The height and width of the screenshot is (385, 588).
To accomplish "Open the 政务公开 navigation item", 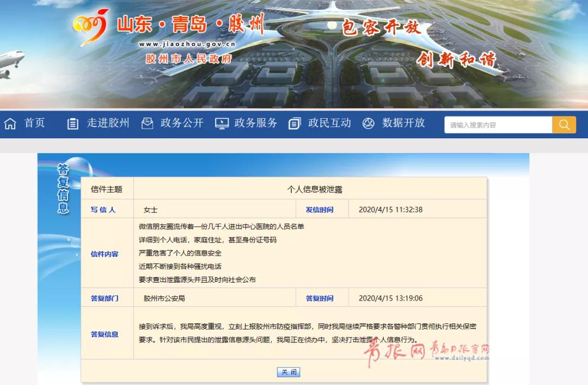I will click(x=182, y=123).
